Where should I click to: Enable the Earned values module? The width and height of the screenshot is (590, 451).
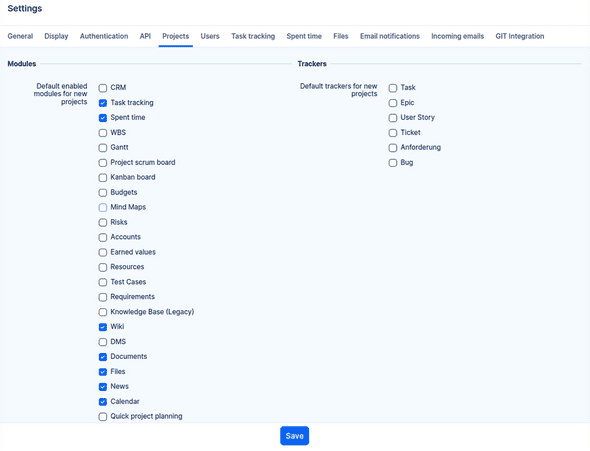[103, 252]
